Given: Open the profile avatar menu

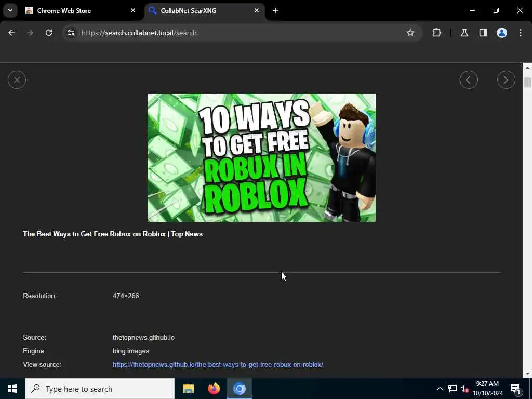Looking at the screenshot, I should click(502, 33).
